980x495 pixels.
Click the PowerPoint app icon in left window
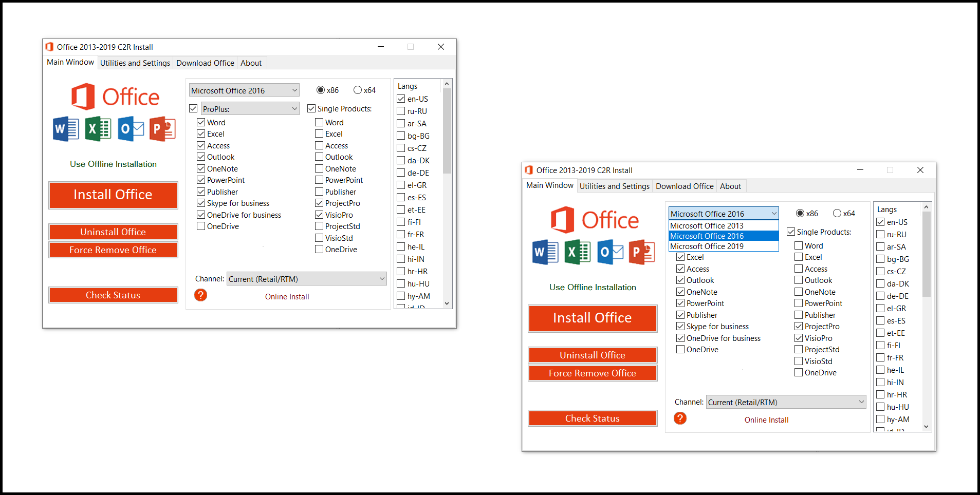[162, 129]
